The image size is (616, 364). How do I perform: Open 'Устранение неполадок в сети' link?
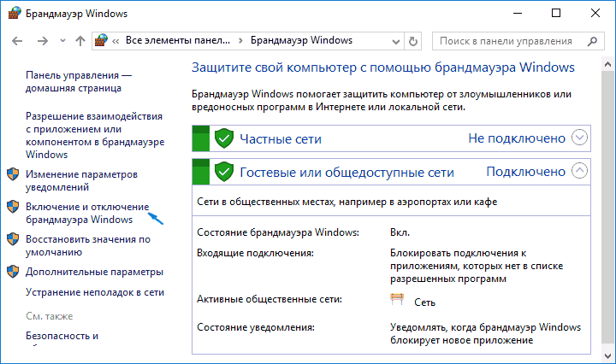pyautogui.click(x=95, y=292)
